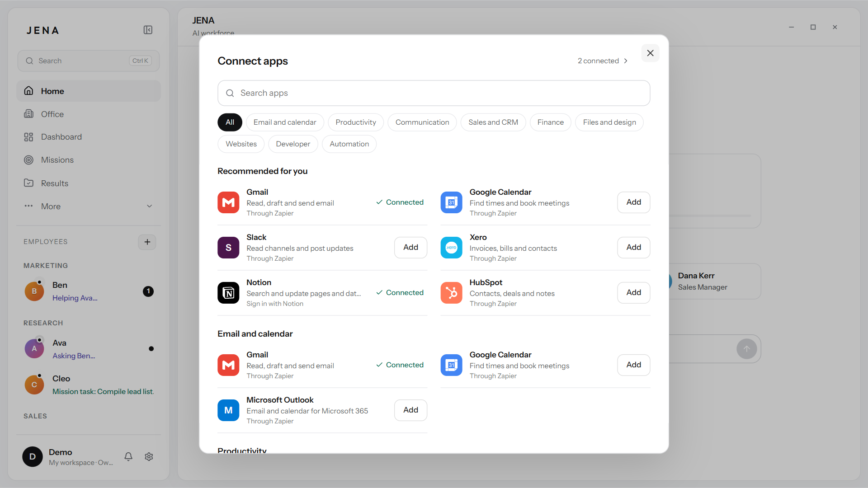The height and width of the screenshot is (488, 868).
Task: Filter apps by Developer
Action: 293,144
